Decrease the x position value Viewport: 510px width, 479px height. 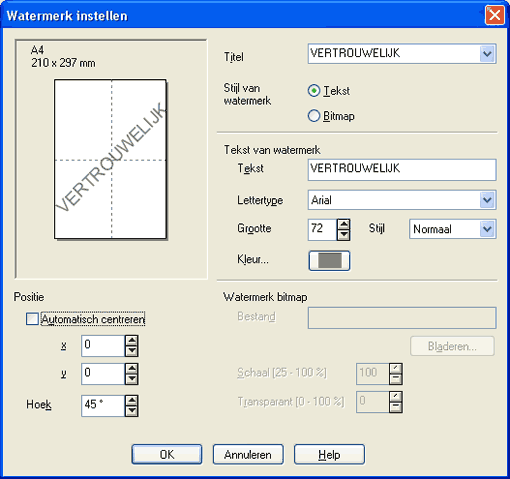click(132, 351)
